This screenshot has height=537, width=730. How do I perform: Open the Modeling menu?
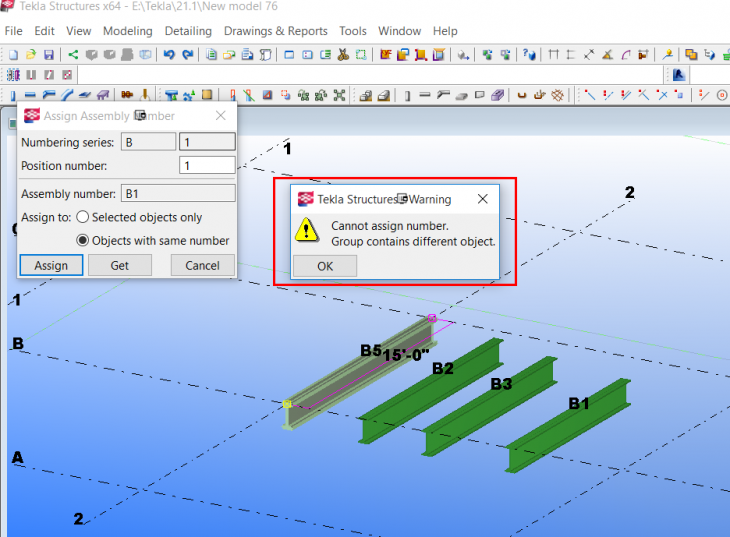pos(128,31)
